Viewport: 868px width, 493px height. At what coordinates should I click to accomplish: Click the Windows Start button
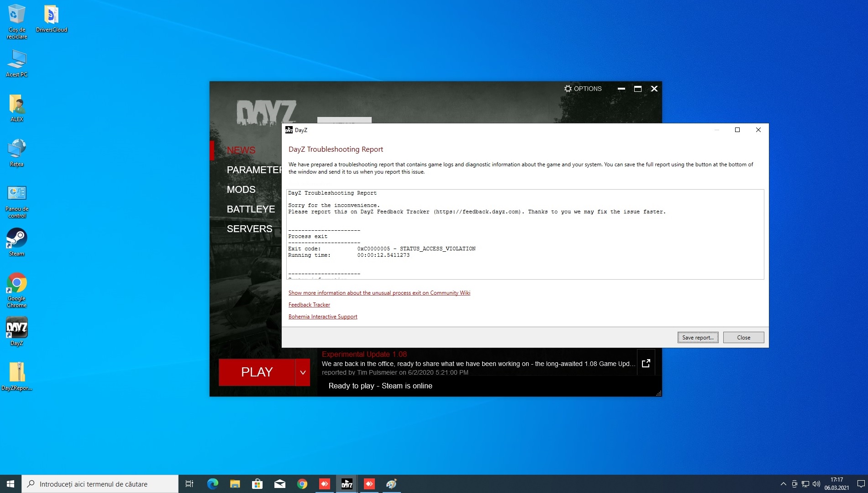tap(11, 484)
